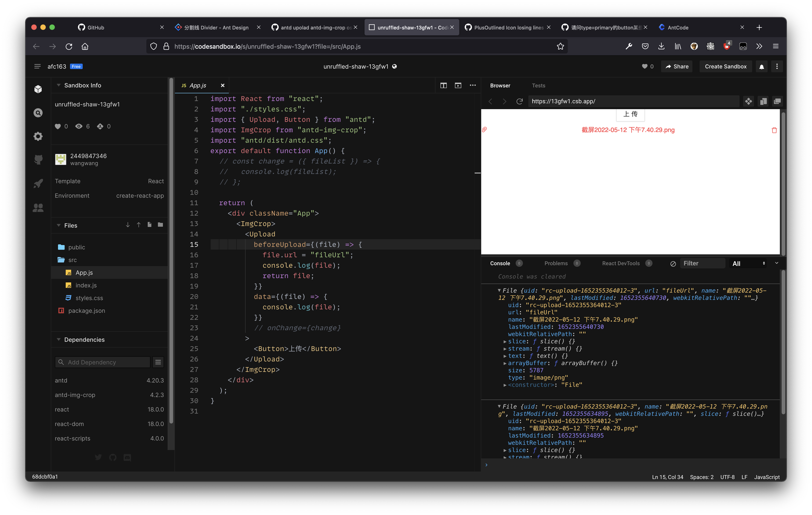Switch to the Tests tab
This screenshot has height=515, width=812.
point(538,86)
